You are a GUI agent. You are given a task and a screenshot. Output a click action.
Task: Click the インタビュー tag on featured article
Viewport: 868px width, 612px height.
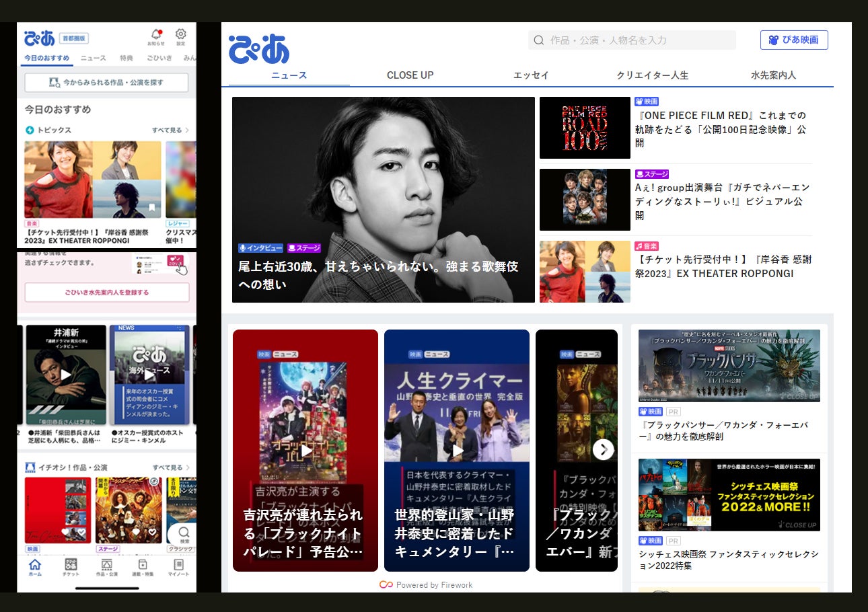tap(260, 248)
